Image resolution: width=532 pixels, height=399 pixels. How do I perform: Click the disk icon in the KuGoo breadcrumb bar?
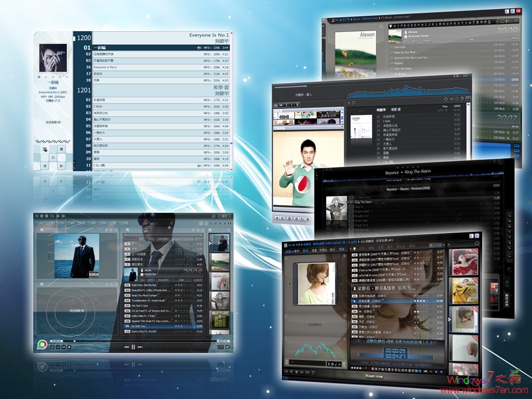pos(285,244)
